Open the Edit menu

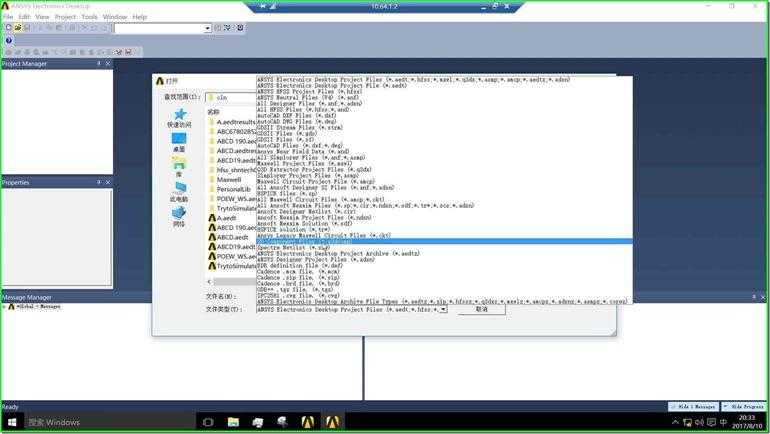[24, 17]
